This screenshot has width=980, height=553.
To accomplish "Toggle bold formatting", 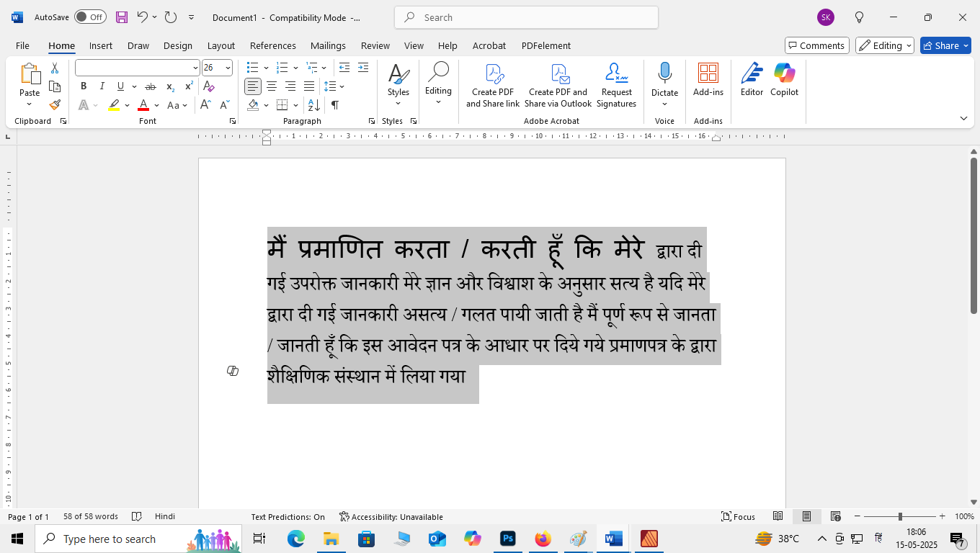I will tap(84, 86).
